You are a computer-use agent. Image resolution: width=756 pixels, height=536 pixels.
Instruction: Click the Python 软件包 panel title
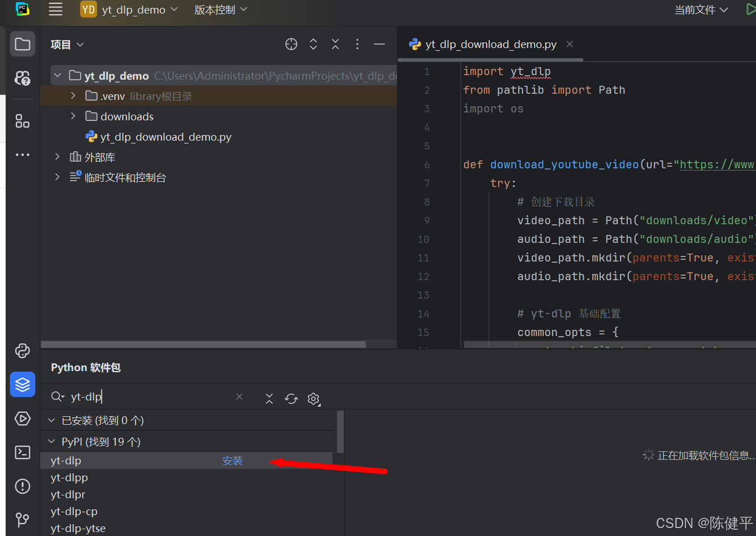(86, 368)
